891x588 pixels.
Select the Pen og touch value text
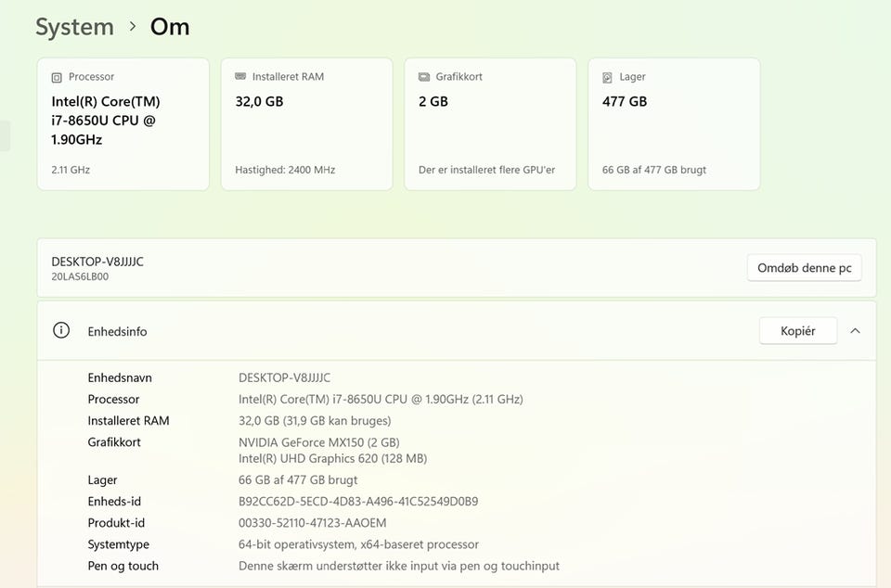point(399,567)
